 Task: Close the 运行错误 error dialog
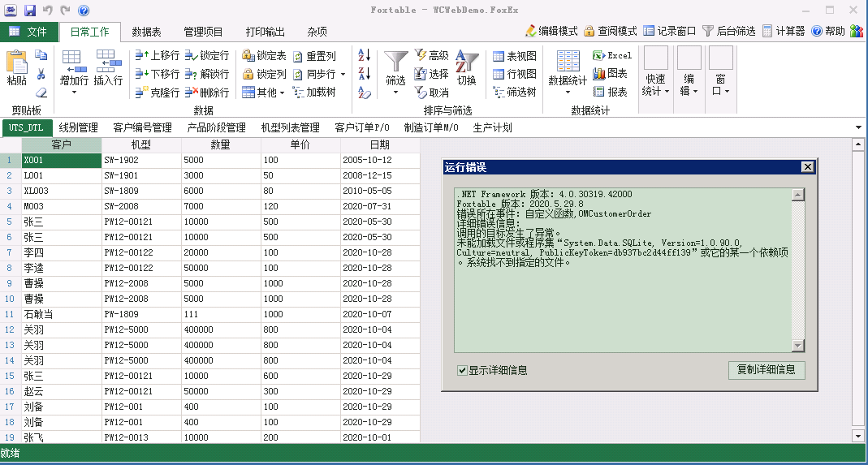[x=806, y=167]
